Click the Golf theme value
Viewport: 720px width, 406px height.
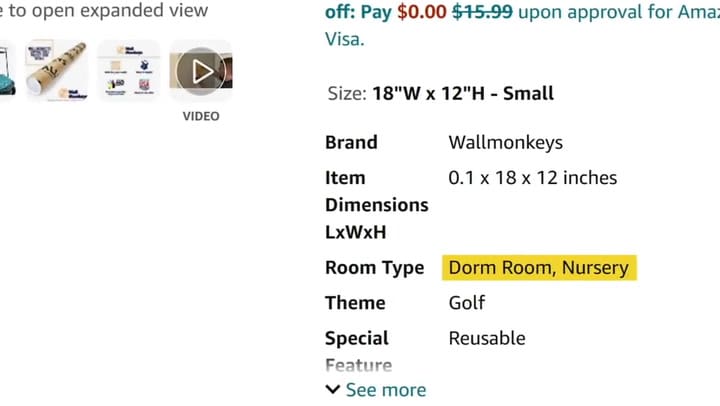(x=466, y=303)
